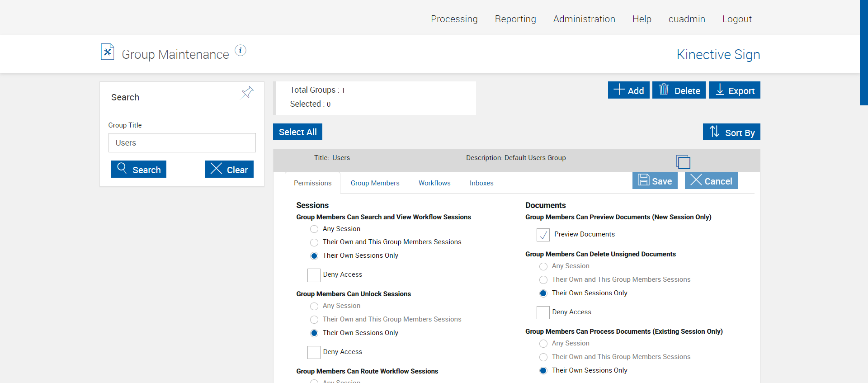868x383 pixels.
Task: Click the magnifier Search button
Action: click(138, 170)
